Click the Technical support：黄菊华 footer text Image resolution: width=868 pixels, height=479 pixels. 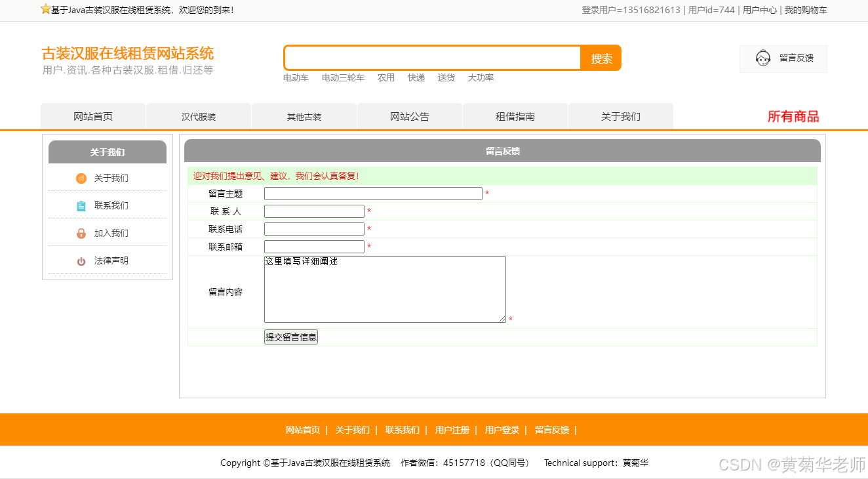click(596, 463)
